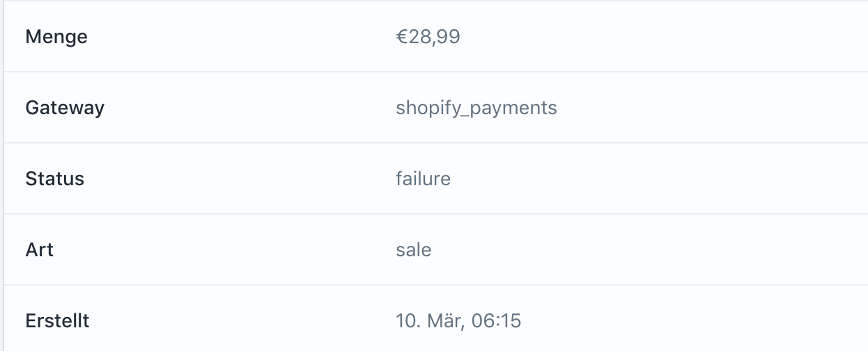Click the Art field label

(x=39, y=249)
